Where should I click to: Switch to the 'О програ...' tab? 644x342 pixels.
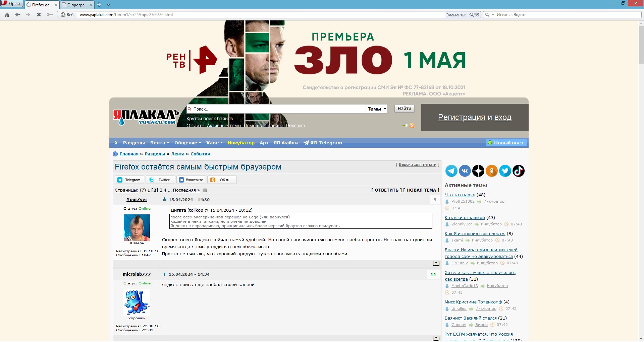77,5
